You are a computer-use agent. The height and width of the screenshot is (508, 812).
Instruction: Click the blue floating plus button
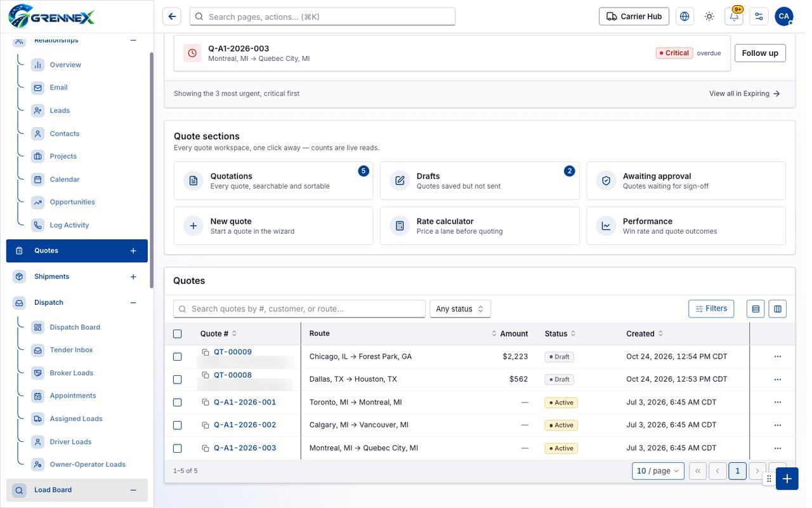[787, 479]
